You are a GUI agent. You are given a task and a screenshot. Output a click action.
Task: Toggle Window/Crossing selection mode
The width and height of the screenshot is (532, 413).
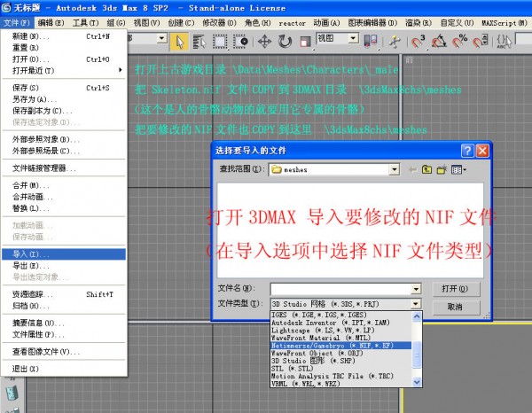[x=240, y=42]
